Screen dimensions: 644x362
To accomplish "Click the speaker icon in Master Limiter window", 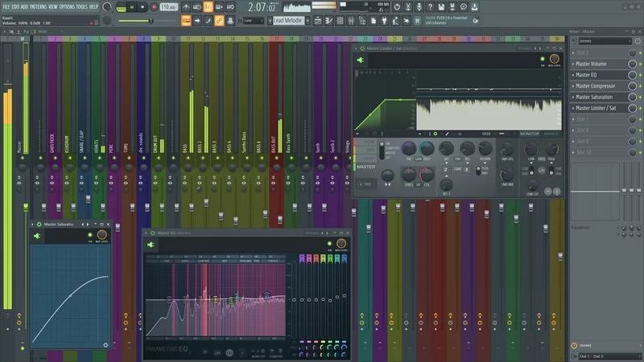I will coord(361,60).
